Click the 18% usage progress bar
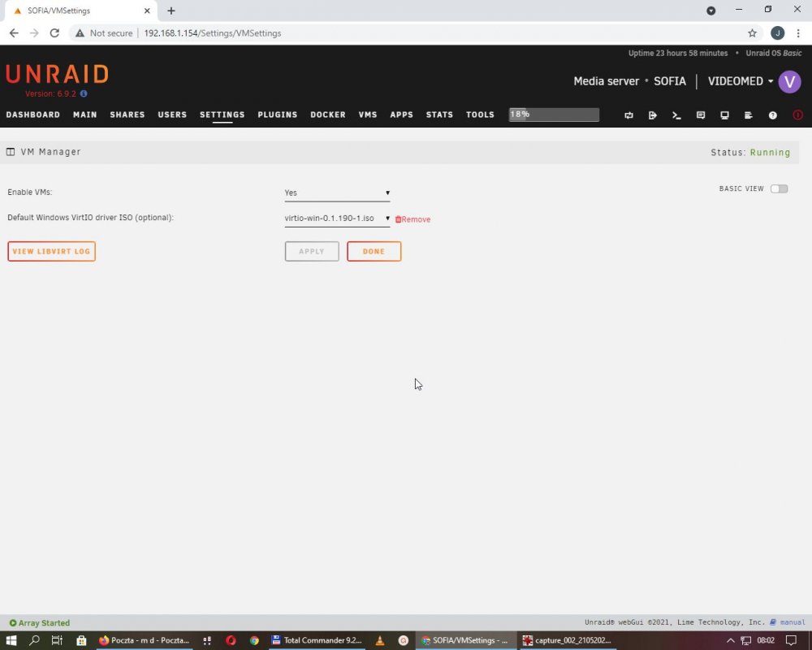This screenshot has width=812, height=650. [554, 115]
